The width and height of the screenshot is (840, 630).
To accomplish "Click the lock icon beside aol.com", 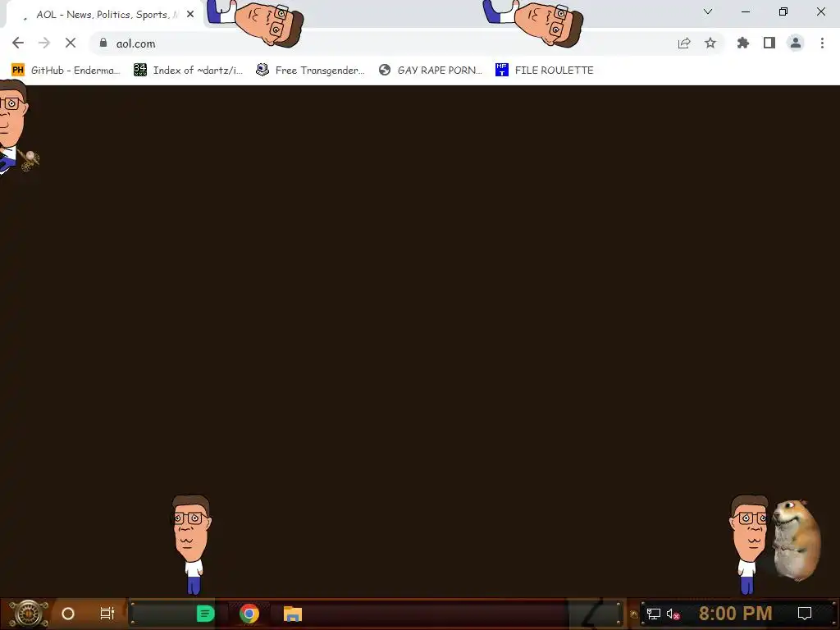I will (x=103, y=43).
